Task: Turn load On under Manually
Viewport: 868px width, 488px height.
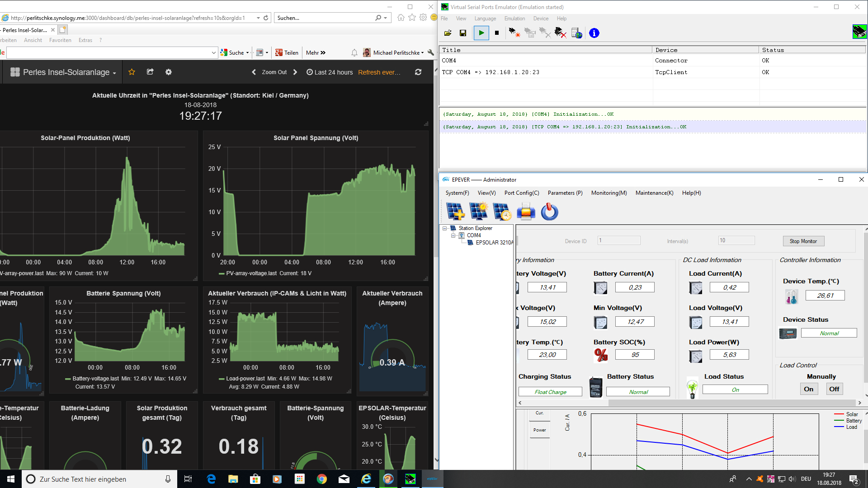Action: pyautogui.click(x=808, y=389)
